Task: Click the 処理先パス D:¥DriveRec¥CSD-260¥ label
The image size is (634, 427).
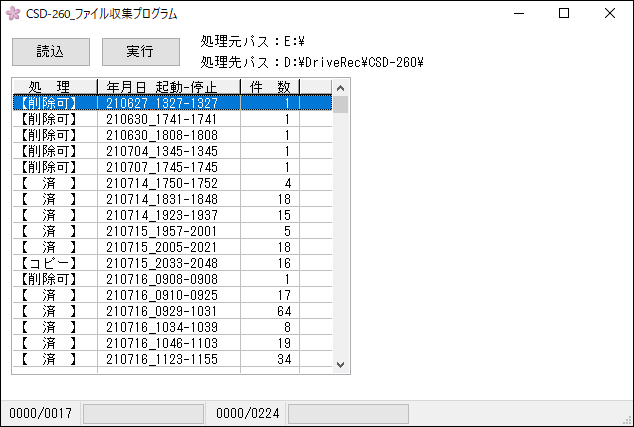Action: pyautogui.click(x=312, y=62)
